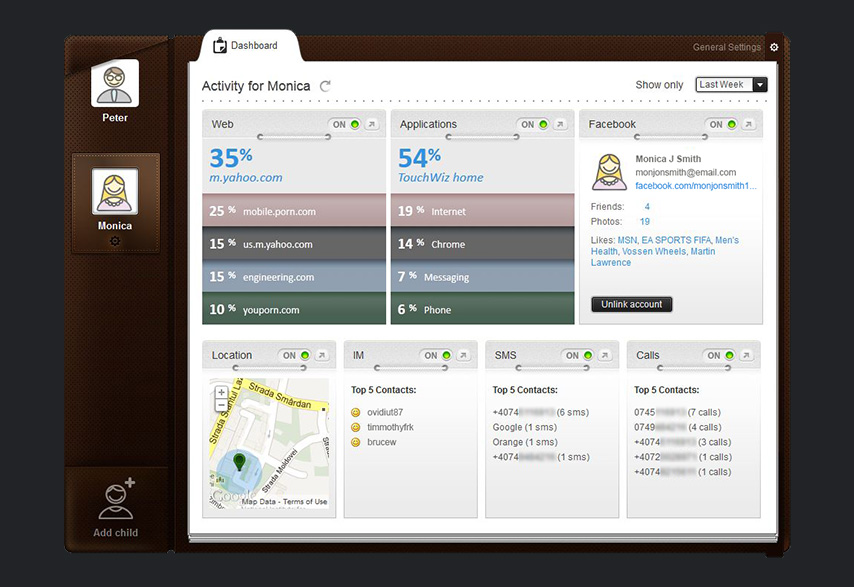Expand the Facebook panel arrow icon

click(748, 124)
